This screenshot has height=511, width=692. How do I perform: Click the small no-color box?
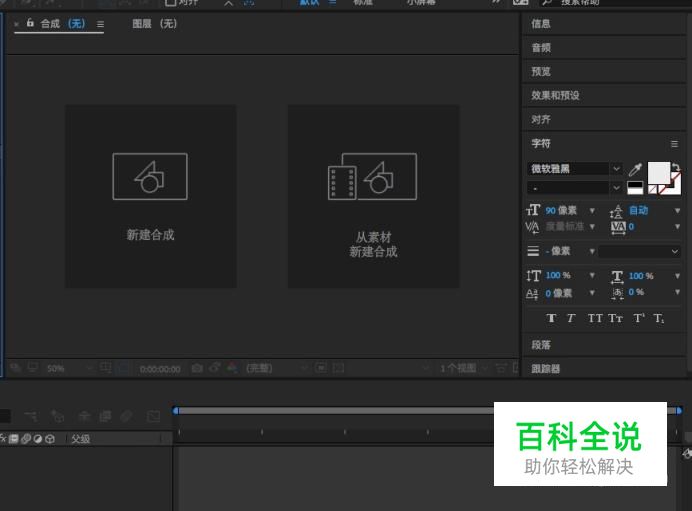(652, 190)
